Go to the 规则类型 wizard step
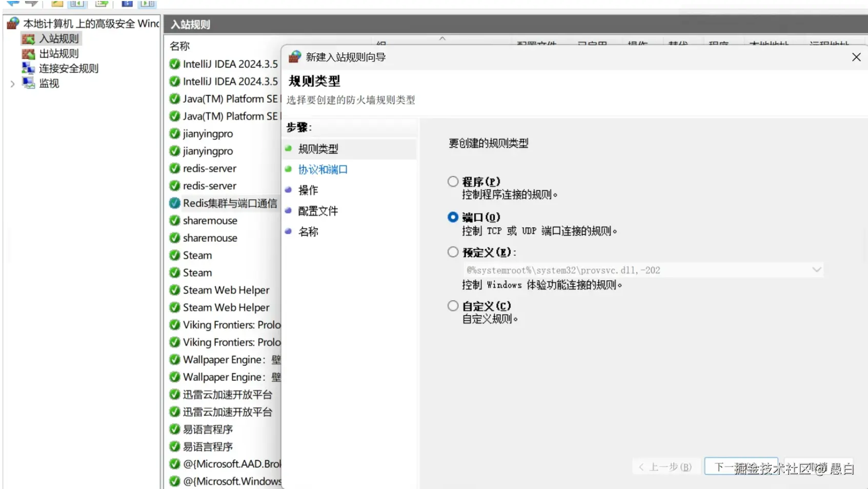 click(318, 149)
